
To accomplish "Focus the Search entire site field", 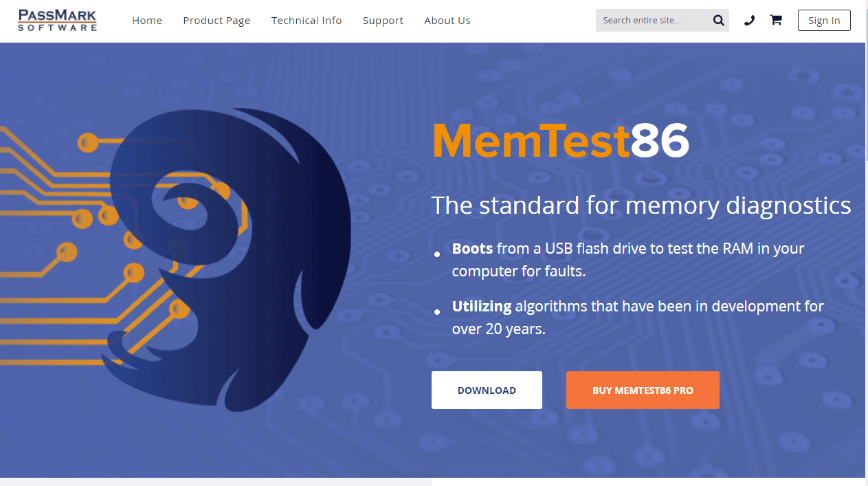I will pyautogui.click(x=654, y=21).
